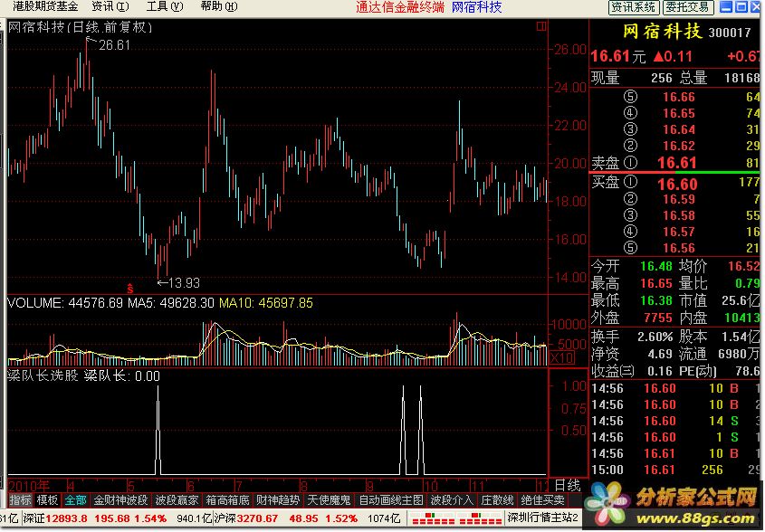Select the 天使魔鬼 indicator tab
Image resolution: width=765 pixels, height=532 pixels.
pos(329,499)
